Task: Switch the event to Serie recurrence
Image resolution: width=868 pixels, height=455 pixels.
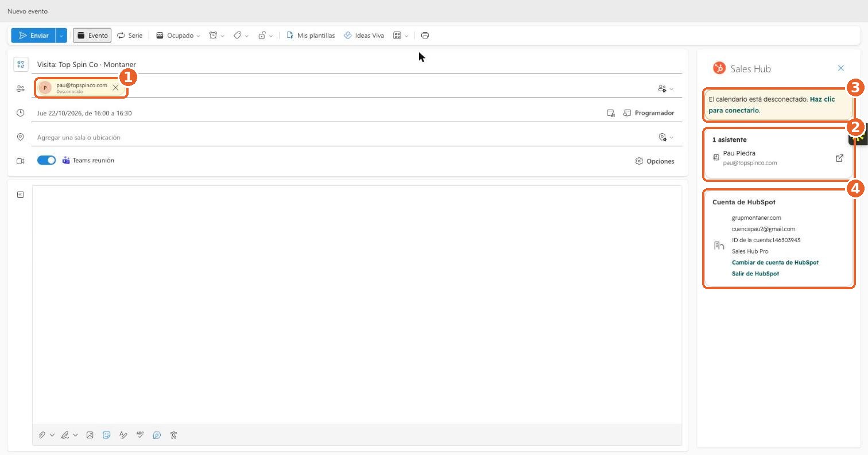Action: tap(130, 36)
